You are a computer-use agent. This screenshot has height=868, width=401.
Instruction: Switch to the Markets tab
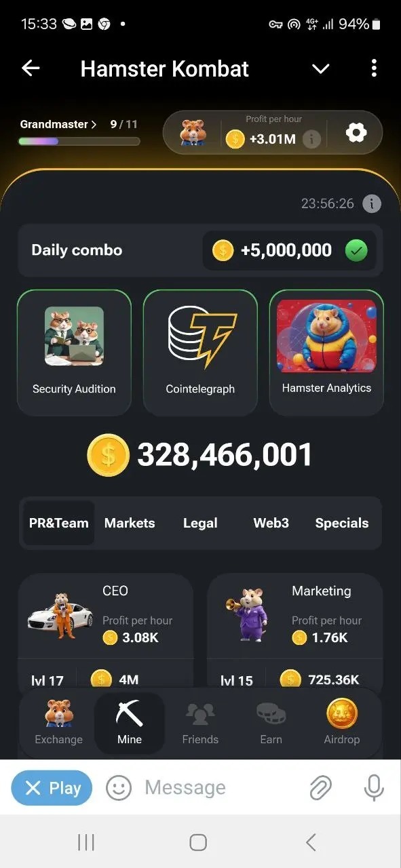coord(130,523)
